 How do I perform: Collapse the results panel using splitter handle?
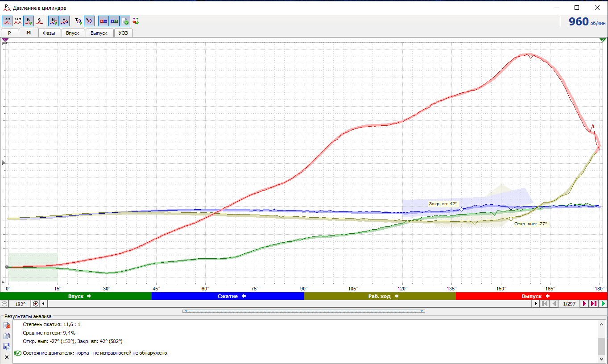303,311
